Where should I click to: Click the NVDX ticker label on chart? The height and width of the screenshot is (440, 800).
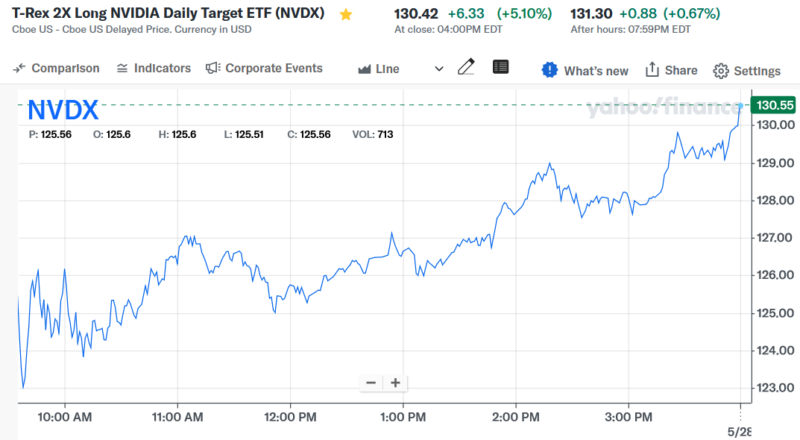(63, 109)
